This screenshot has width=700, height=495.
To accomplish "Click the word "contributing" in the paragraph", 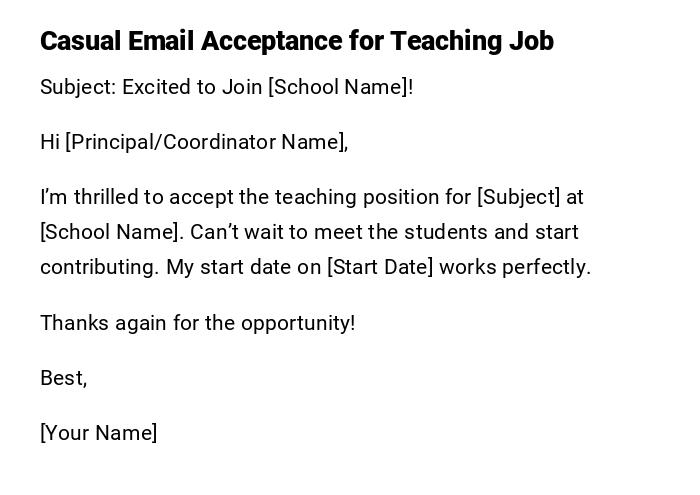I will 97,267.
